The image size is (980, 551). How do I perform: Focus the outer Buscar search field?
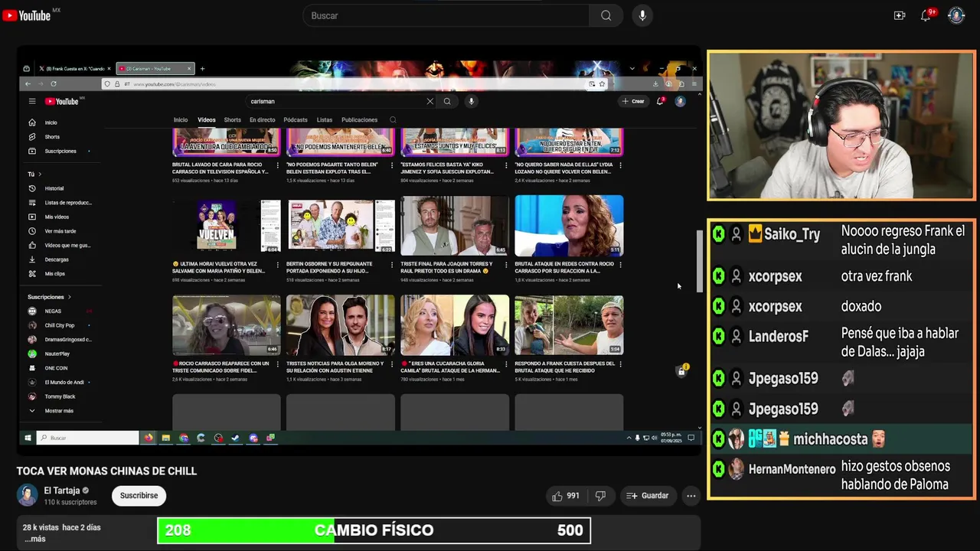[x=446, y=15]
